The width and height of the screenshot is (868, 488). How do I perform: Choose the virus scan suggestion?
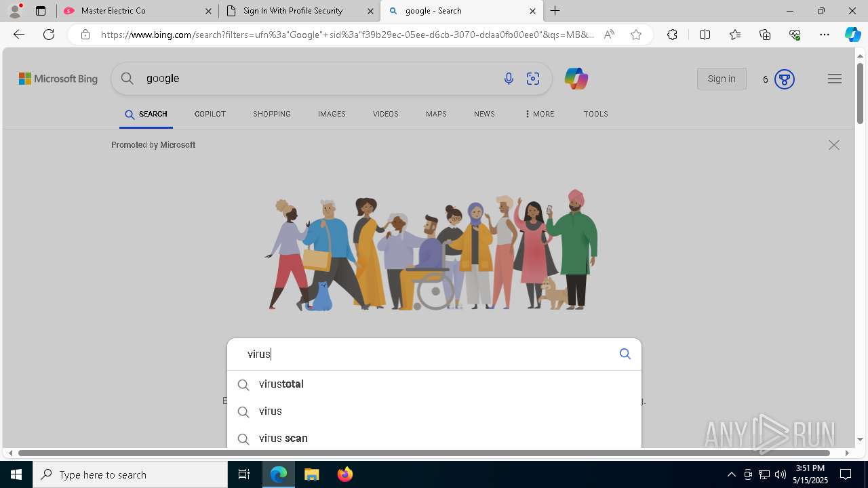point(434,438)
